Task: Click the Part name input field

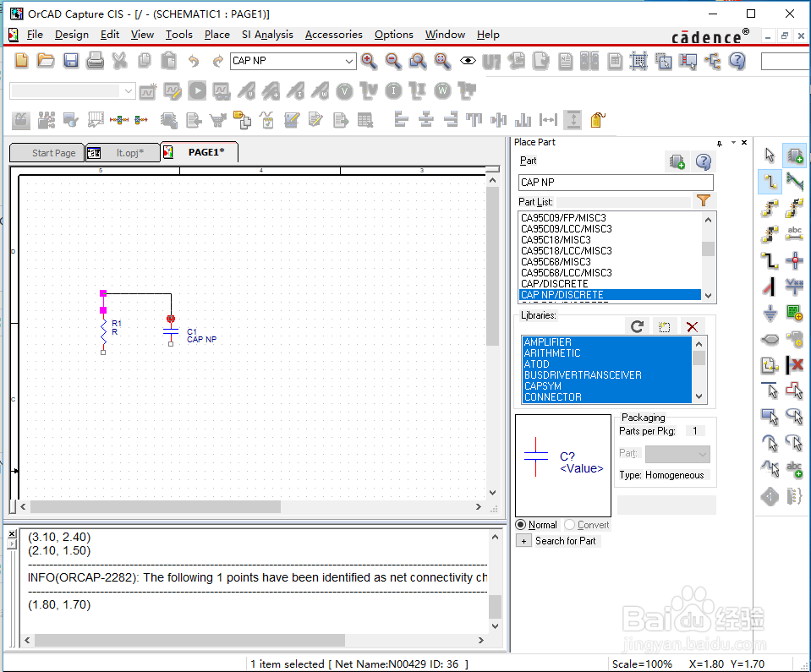Action: click(616, 183)
